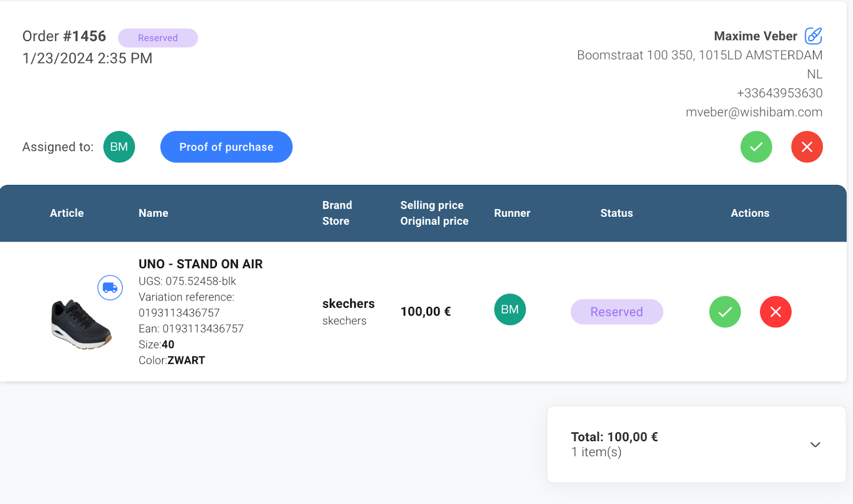Click the delivery truck icon on article
853x504 pixels.
click(110, 288)
